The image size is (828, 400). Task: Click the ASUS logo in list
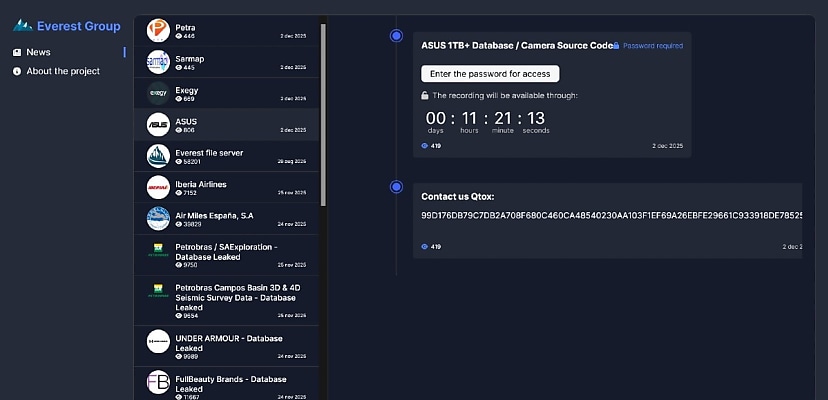click(x=158, y=125)
